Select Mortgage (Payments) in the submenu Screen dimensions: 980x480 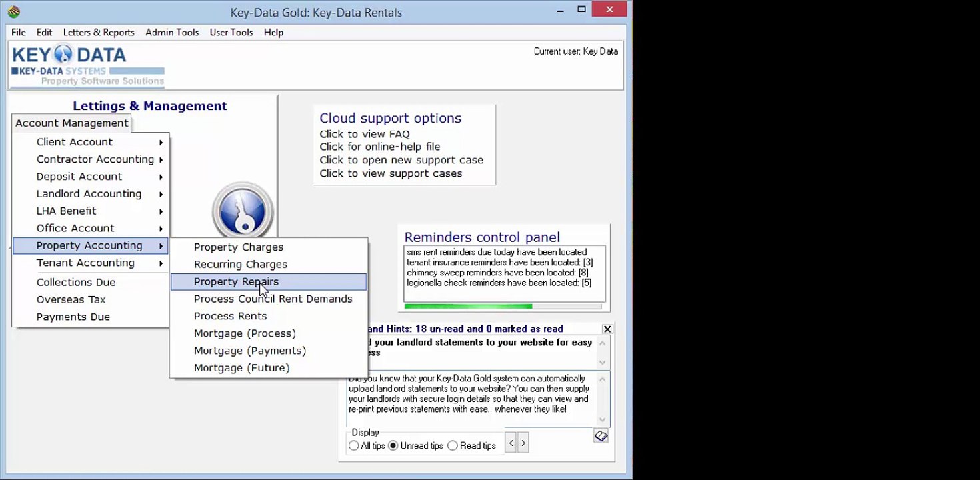(x=269, y=351)
